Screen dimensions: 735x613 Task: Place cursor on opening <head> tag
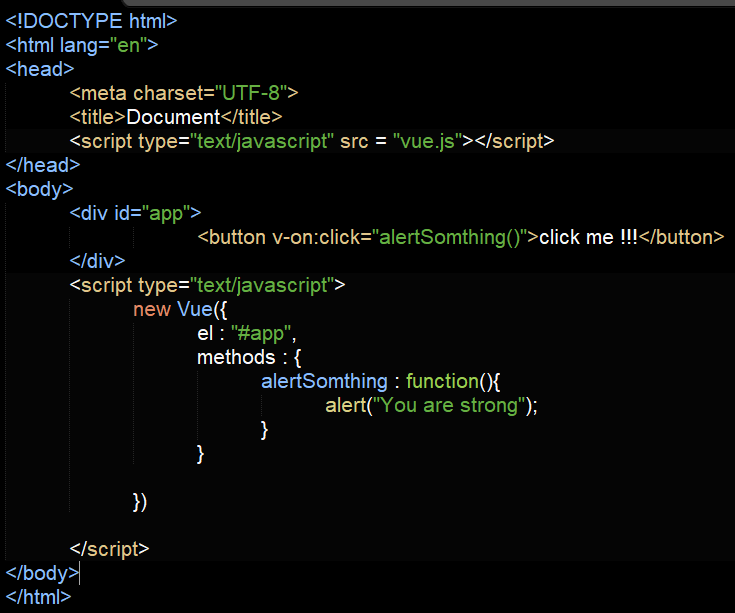point(39,69)
